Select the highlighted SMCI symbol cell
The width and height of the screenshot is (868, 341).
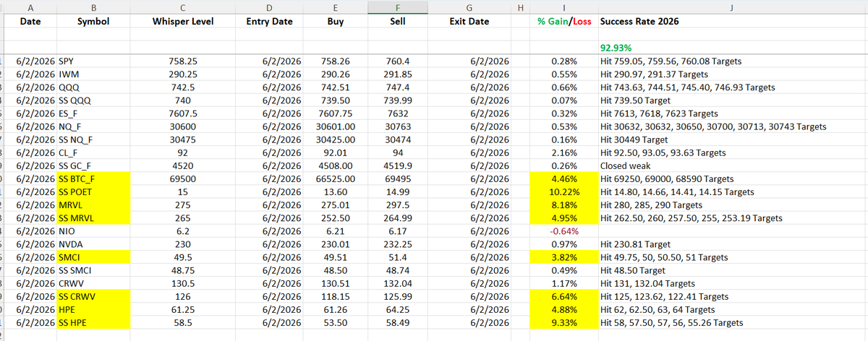(93, 257)
